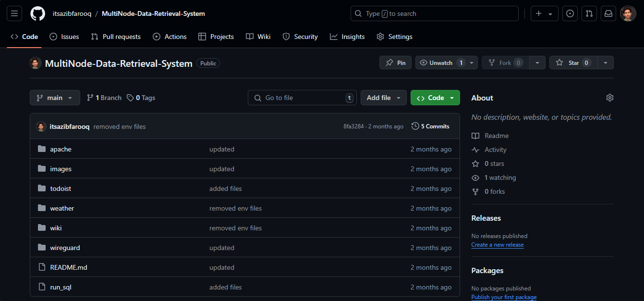Click the Go to file search field
This screenshot has height=301, width=644.
click(302, 98)
